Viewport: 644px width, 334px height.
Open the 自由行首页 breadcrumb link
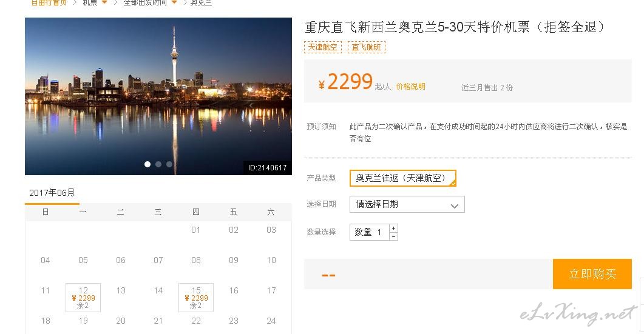tap(49, 2)
